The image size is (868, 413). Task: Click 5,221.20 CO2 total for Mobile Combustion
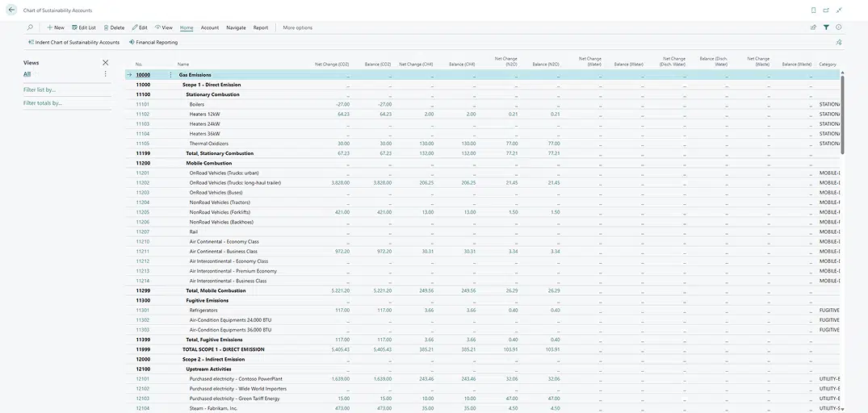click(x=341, y=291)
